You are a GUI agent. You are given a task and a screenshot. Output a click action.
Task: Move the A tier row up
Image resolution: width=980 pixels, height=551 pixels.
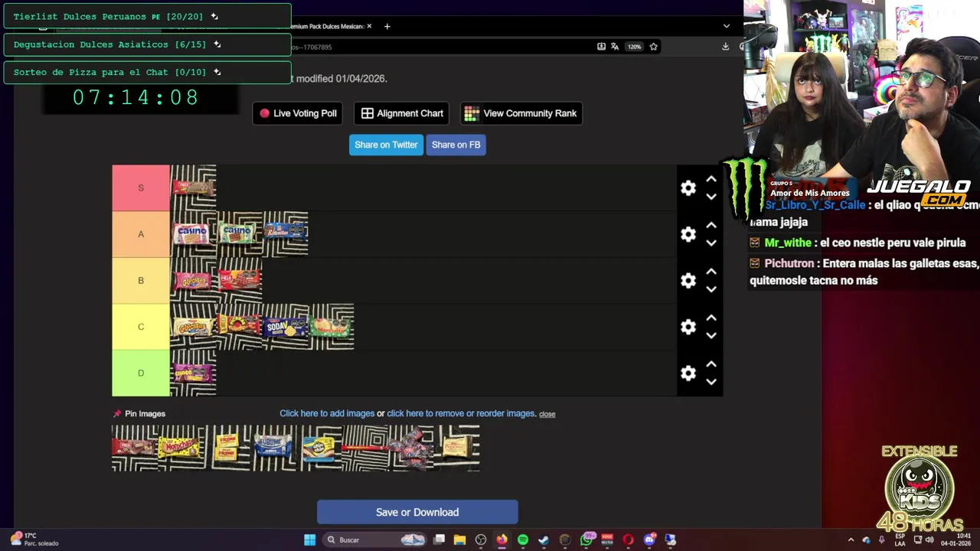[x=711, y=225]
